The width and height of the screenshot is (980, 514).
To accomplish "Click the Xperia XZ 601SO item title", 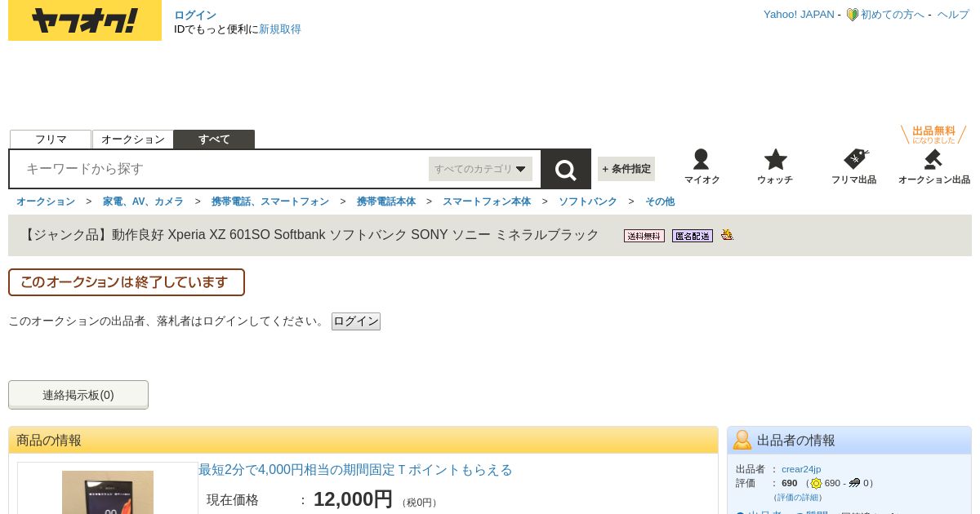I will (x=311, y=235).
